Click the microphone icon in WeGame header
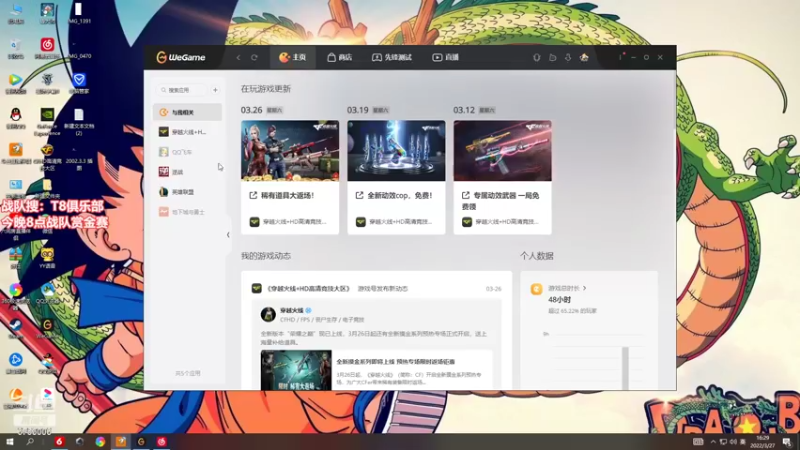Screen dimensions: 800x450 click(537, 58)
